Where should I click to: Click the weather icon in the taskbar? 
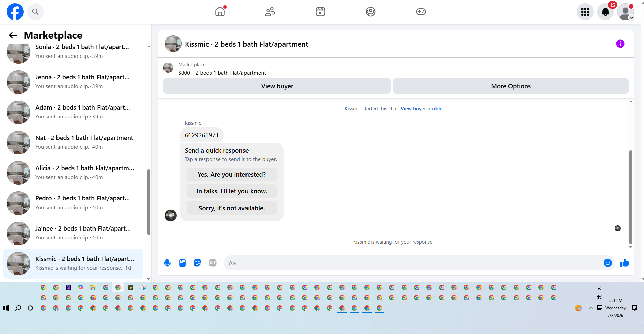pyautogui.click(x=578, y=308)
